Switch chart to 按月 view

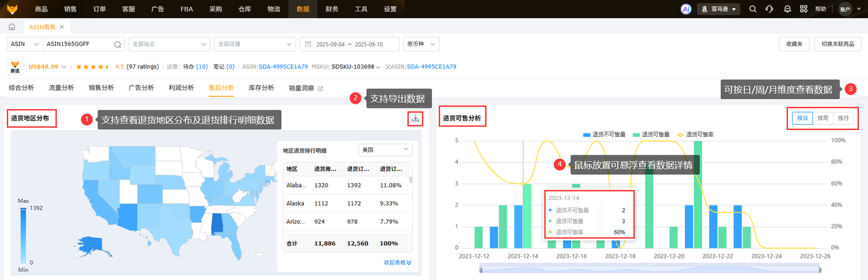click(x=843, y=118)
